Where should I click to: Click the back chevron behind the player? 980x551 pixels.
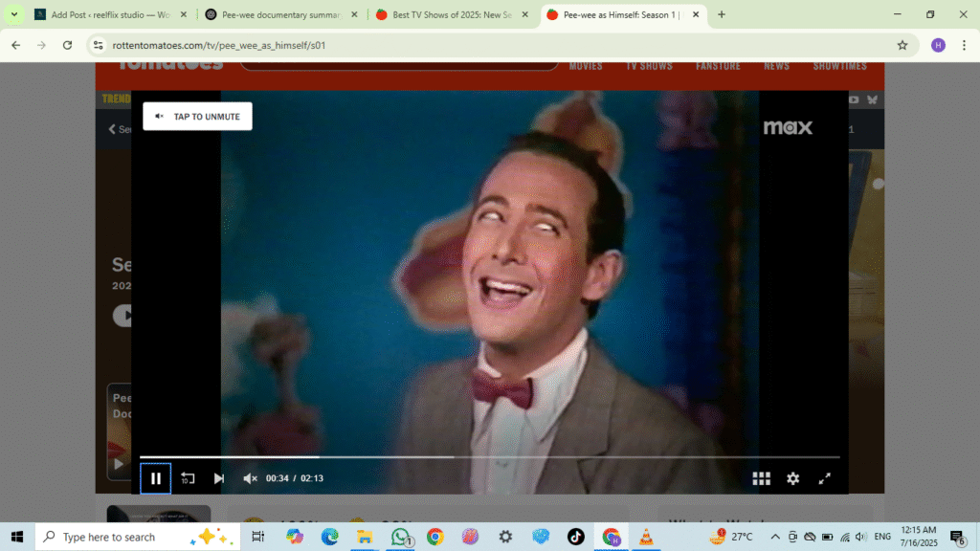(113, 129)
